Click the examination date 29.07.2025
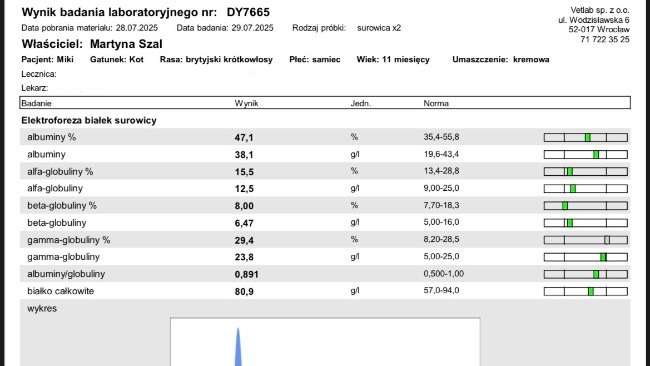 pos(252,28)
